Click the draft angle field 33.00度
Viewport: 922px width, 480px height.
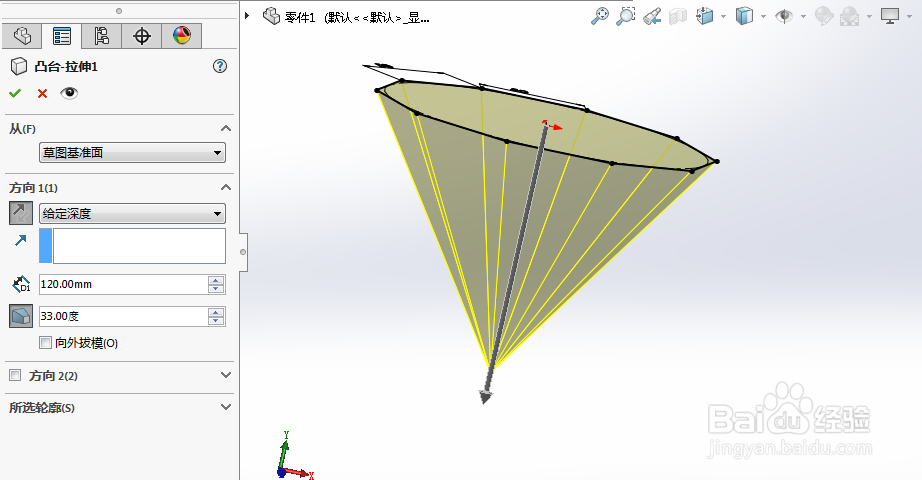[122, 316]
